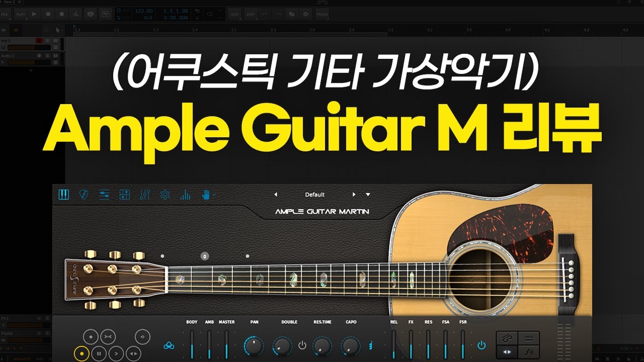Go to next preset arrow

coord(354,195)
